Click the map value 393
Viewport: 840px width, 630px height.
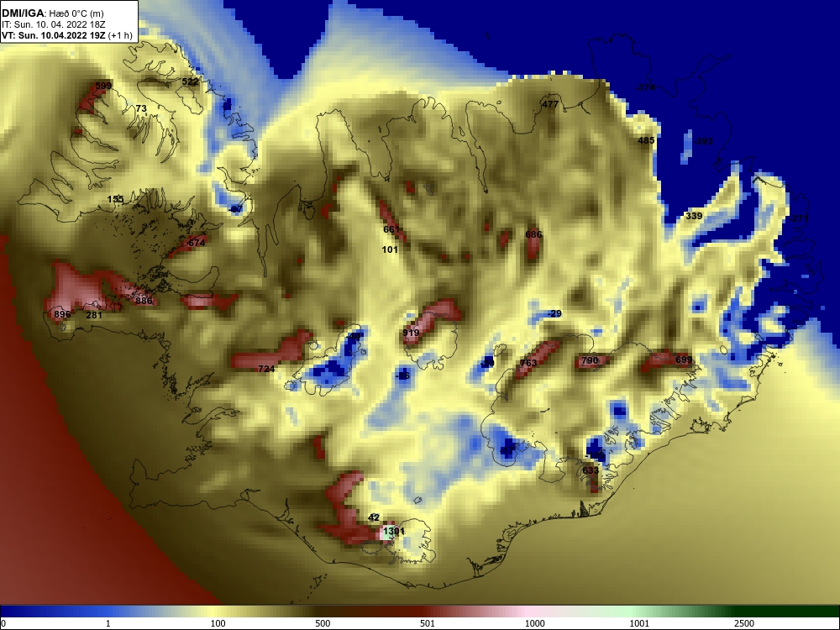[x=703, y=141]
